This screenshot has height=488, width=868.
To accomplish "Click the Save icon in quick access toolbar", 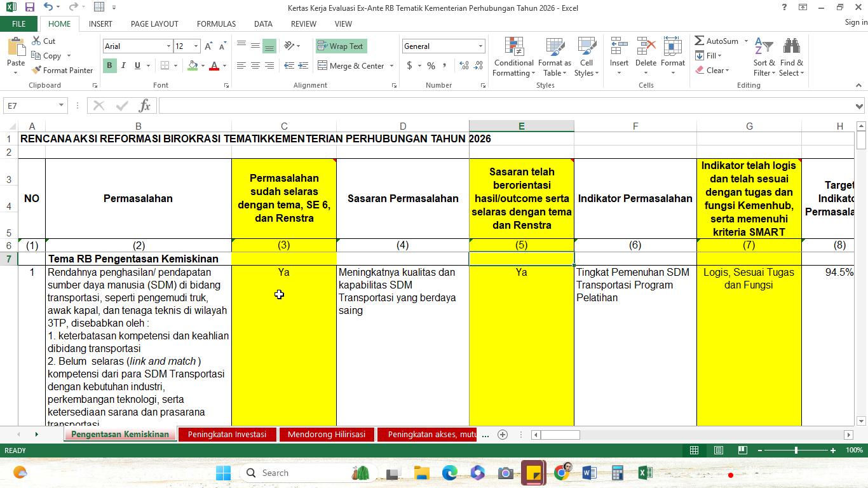I will click(29, 8).
